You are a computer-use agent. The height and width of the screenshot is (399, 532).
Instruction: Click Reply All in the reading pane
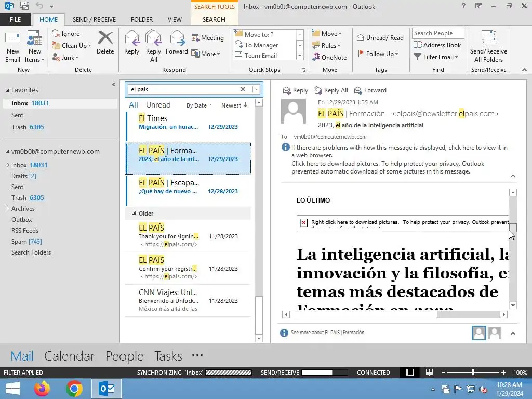[x=331, y=90]
